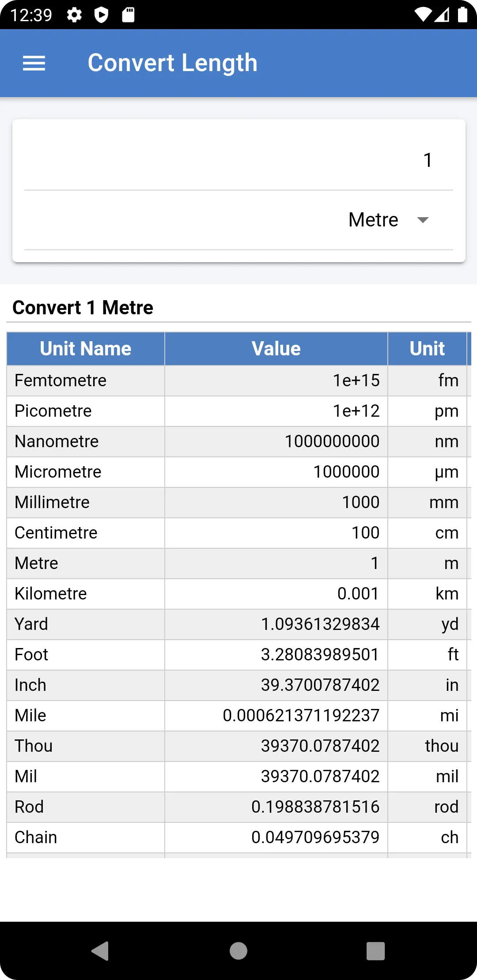The width and height of the screenshot is (477, 980).
Task: Select the Mil row name
Action: [26, 776]
